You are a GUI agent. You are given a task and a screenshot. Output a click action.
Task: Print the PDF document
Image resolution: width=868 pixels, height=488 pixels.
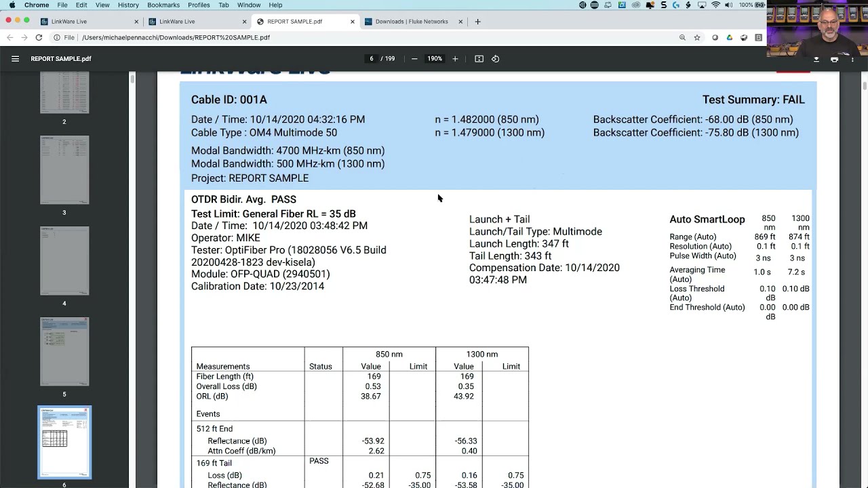(x=834, y=59)
